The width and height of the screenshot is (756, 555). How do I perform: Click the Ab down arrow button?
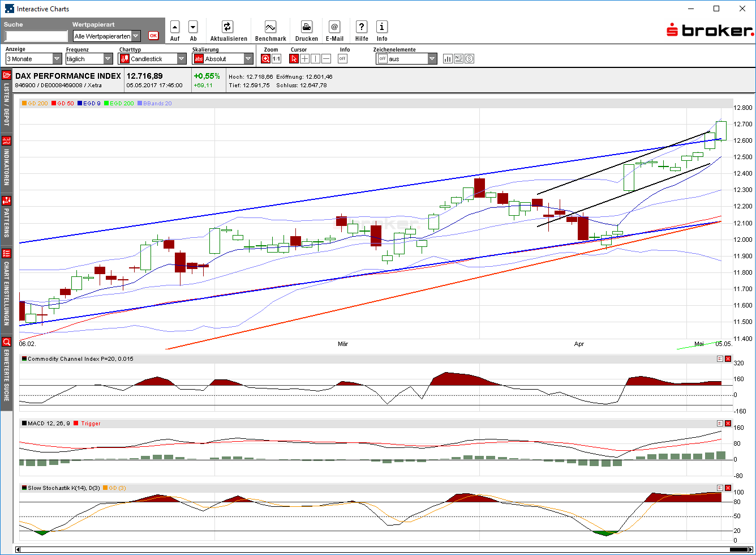tap(193, 27)
